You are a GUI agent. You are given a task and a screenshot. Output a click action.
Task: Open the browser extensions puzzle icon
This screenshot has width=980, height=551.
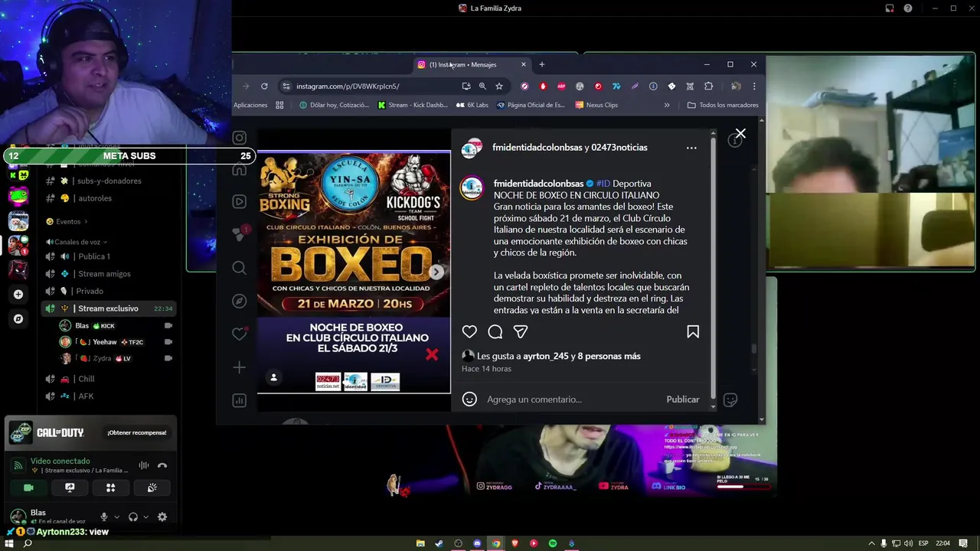click(708, 86)
